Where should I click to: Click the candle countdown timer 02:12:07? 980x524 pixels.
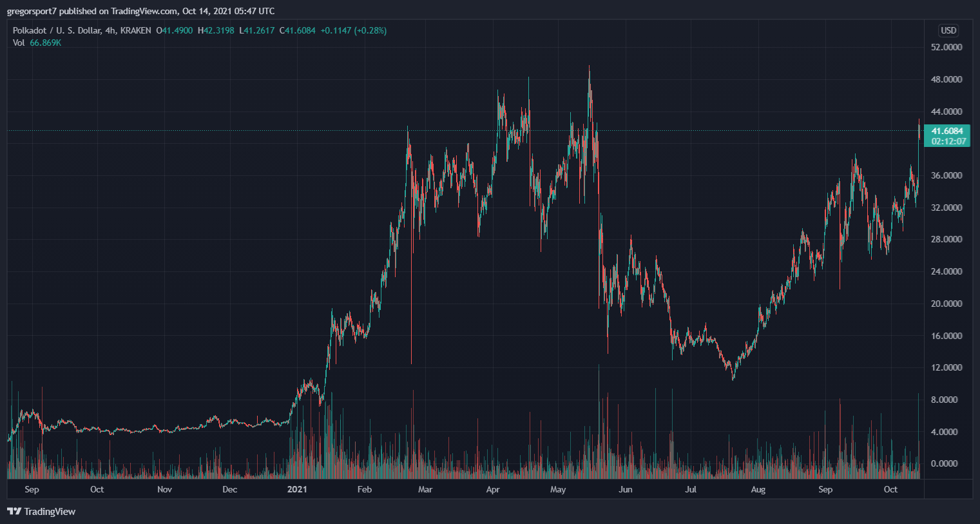948,141
